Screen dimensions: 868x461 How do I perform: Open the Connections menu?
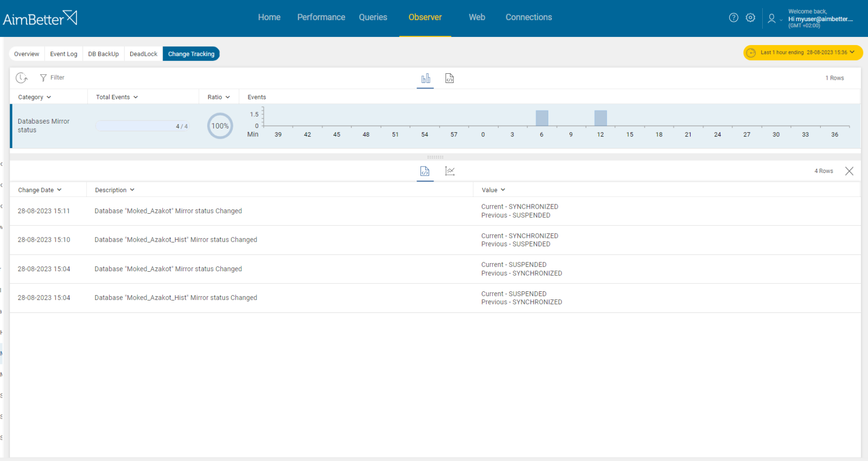529,17
